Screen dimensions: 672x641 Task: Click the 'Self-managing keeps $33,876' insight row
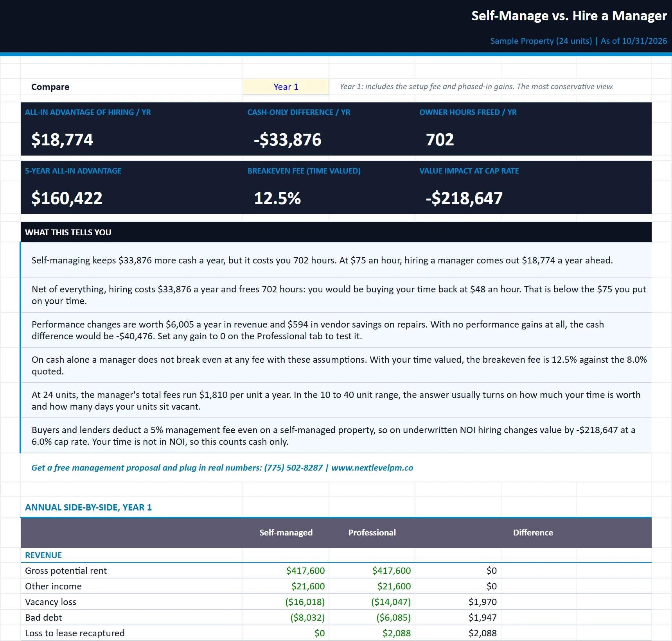pos(336,260)
